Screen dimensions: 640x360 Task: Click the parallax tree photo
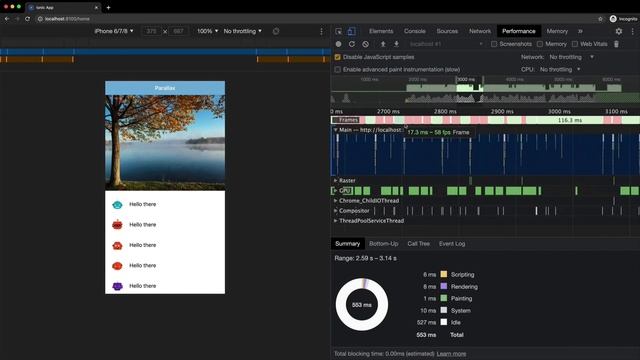pos(165,143)
